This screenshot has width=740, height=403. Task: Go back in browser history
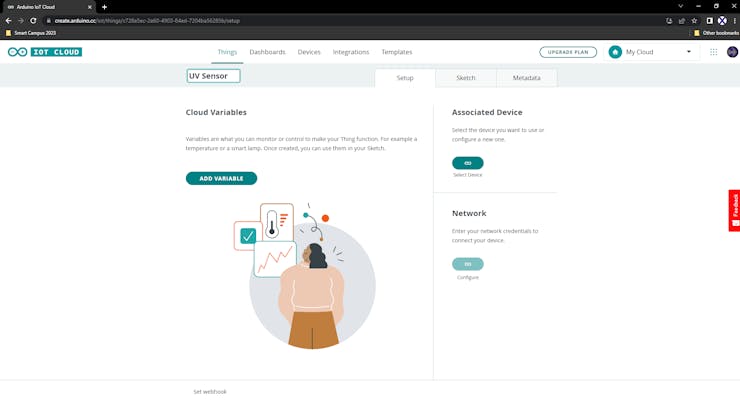tap(8, 21)
